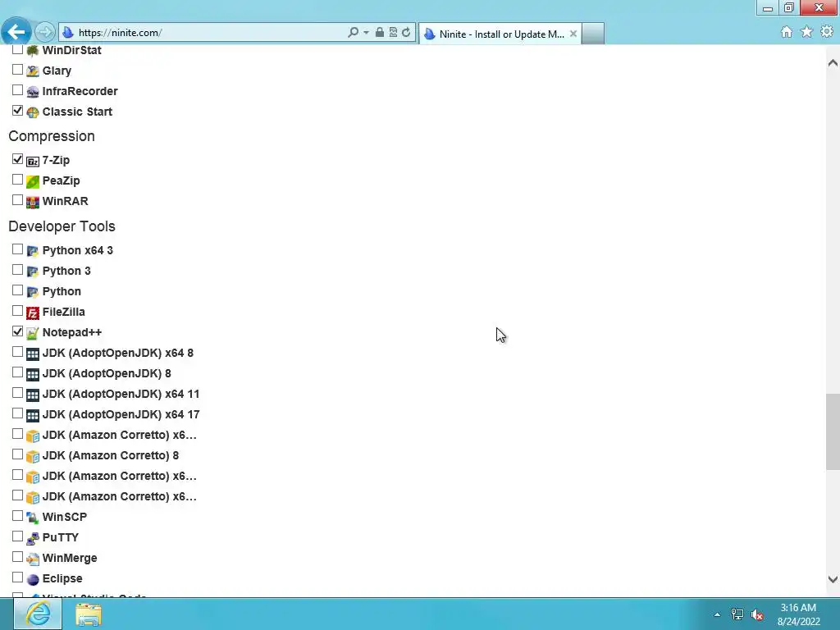This screenshot has width=840, height=630.
Task: Check the JDK (AdoptOpenJDK) x64 17 checkbox
Action: pos(18,413)
